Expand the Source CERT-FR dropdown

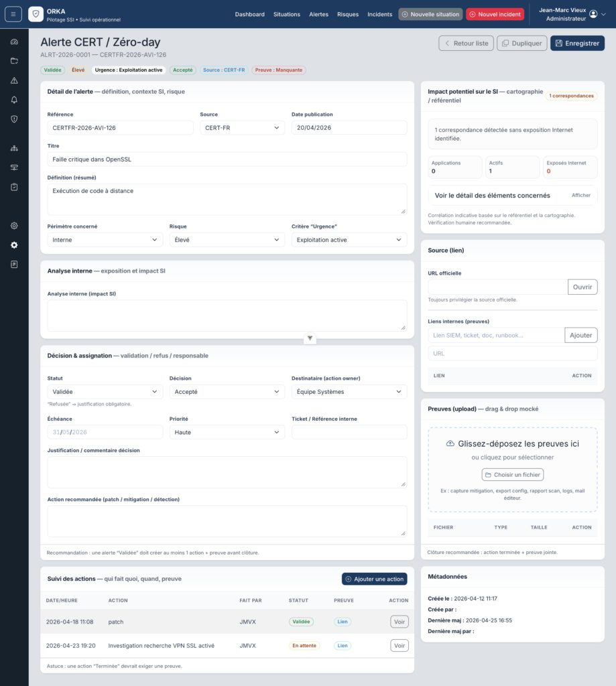tap(242, 128)
